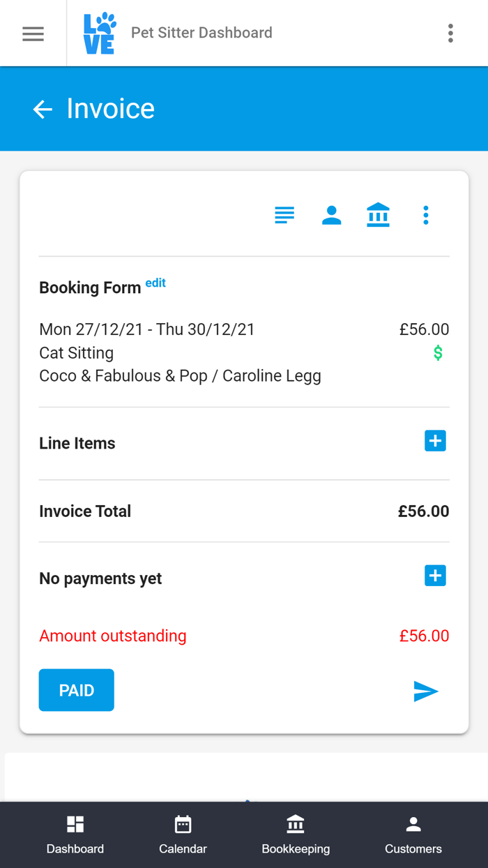Select the Cat Sitting booking entry
This screenshot has width=488, height=868.
pos(76,352)
